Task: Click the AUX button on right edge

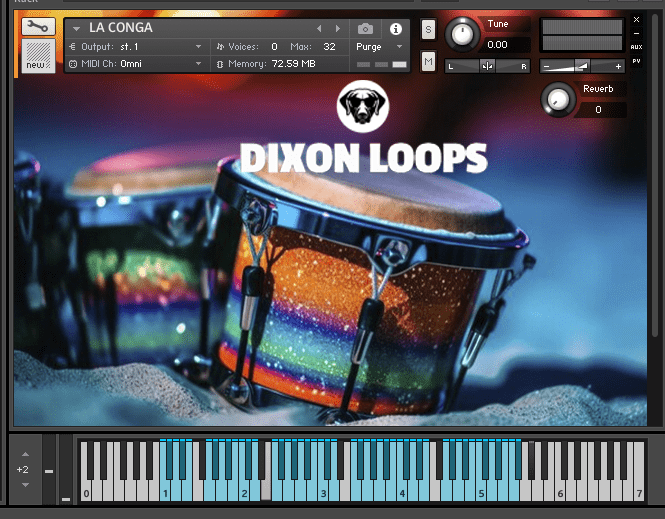Action: click(636, 47)
